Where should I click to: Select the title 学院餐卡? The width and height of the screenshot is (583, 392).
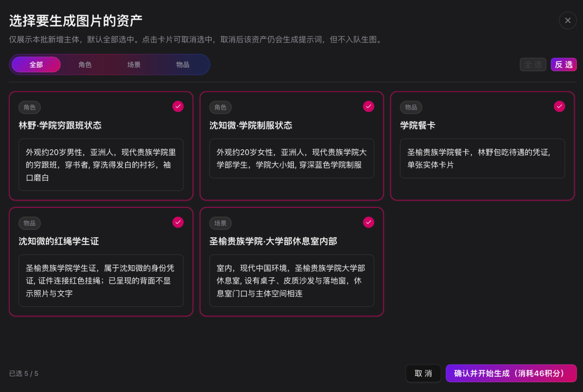coord(417,126)
